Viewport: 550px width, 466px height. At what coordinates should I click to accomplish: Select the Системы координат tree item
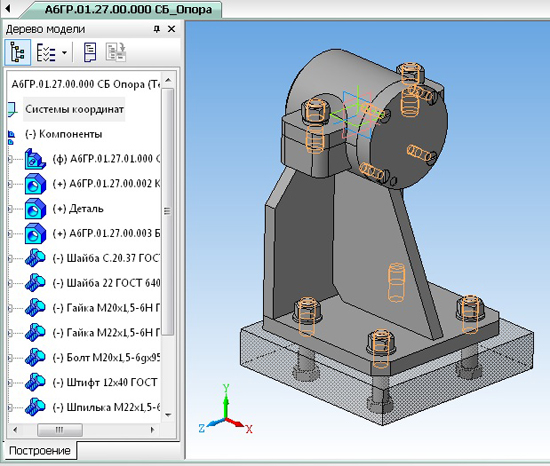pyautogui.click(x=74, y=109)
